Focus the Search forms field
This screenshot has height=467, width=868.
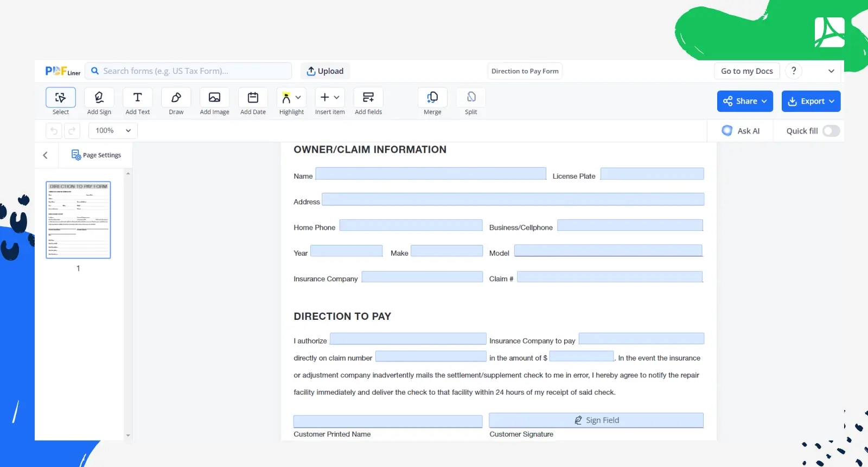(188, 71)
